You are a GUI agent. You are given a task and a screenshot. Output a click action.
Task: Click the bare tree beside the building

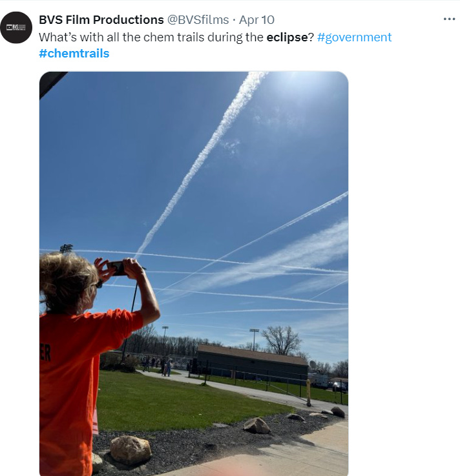[282, 340]
